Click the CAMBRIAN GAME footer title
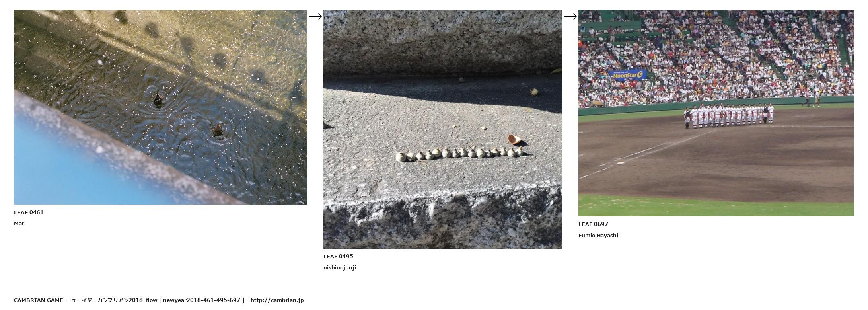868x310 pixels. [39, 300]
